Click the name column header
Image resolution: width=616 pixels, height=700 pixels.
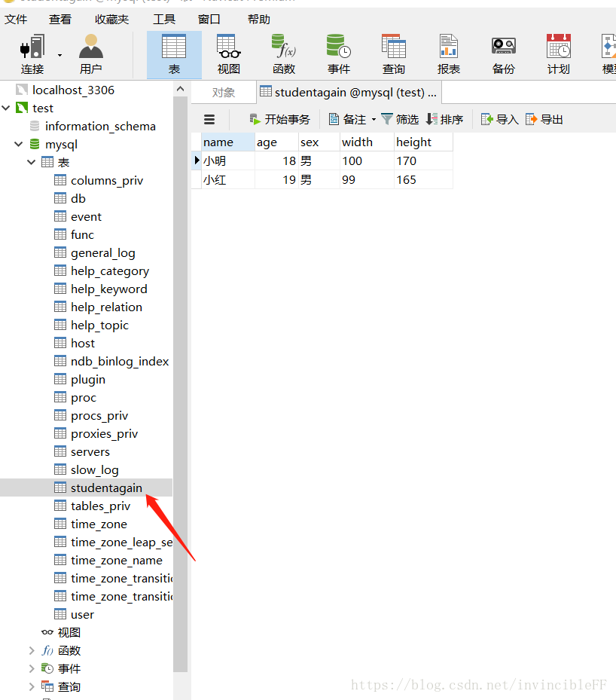tap(228, 142)
